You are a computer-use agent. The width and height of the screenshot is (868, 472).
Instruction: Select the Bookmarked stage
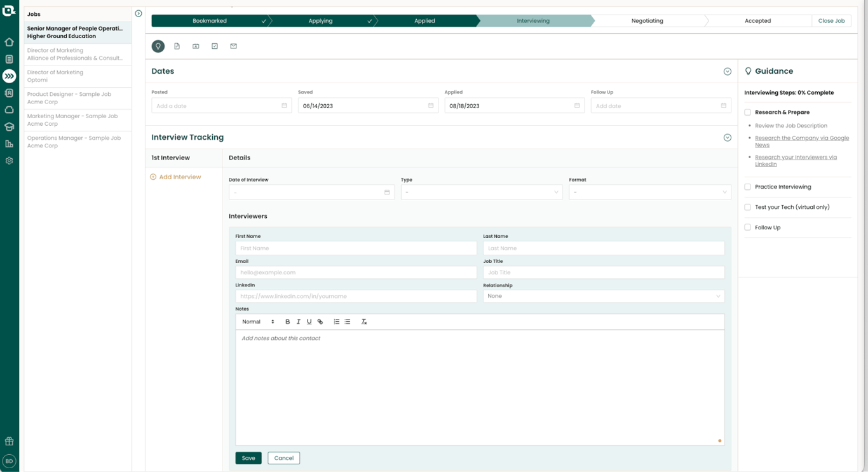[x=210, y=21]
